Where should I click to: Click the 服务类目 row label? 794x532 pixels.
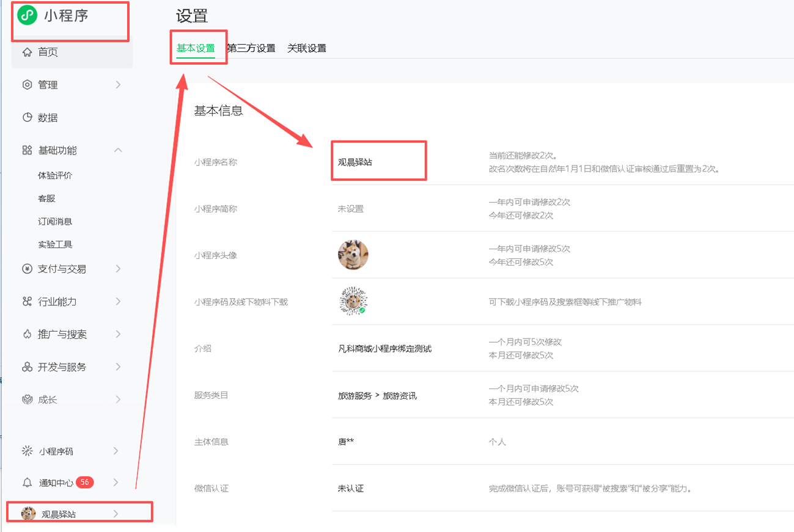[211, 395]
